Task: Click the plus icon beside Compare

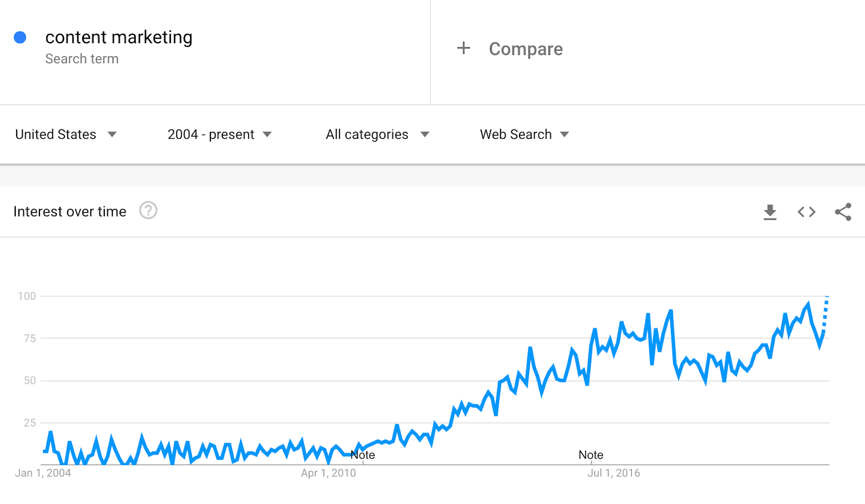Action: [463, 48]
